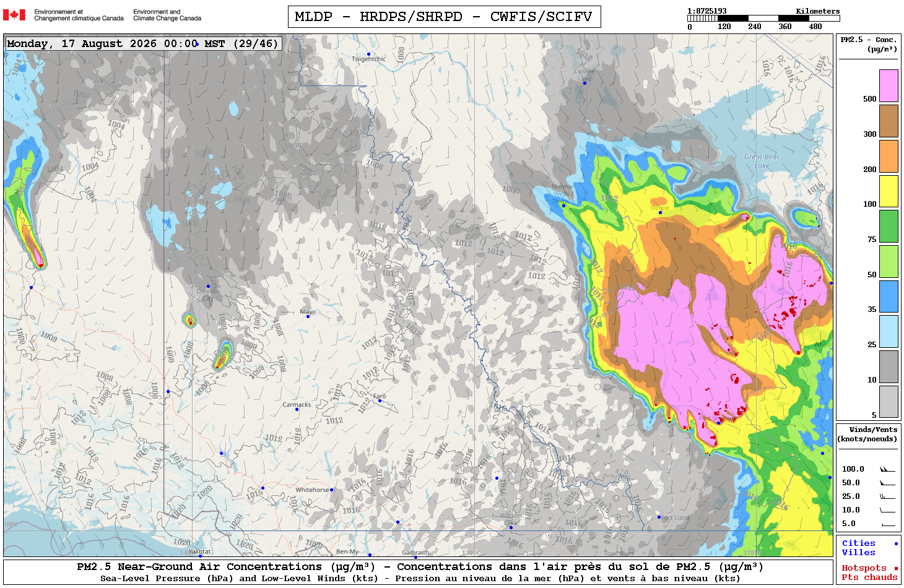Click the Whitehorse map label

point(313,490)
